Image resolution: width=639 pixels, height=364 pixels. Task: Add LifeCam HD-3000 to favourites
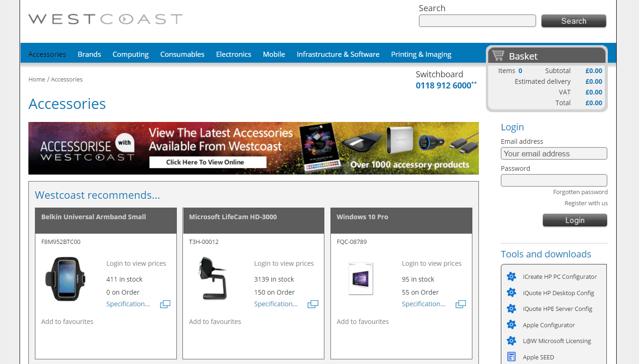click(215, 322)
